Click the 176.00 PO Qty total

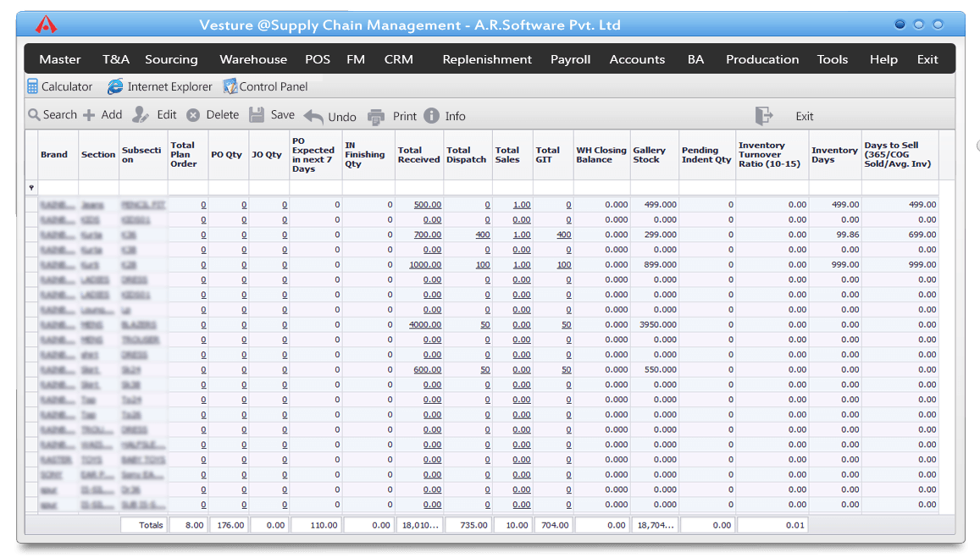229,525
